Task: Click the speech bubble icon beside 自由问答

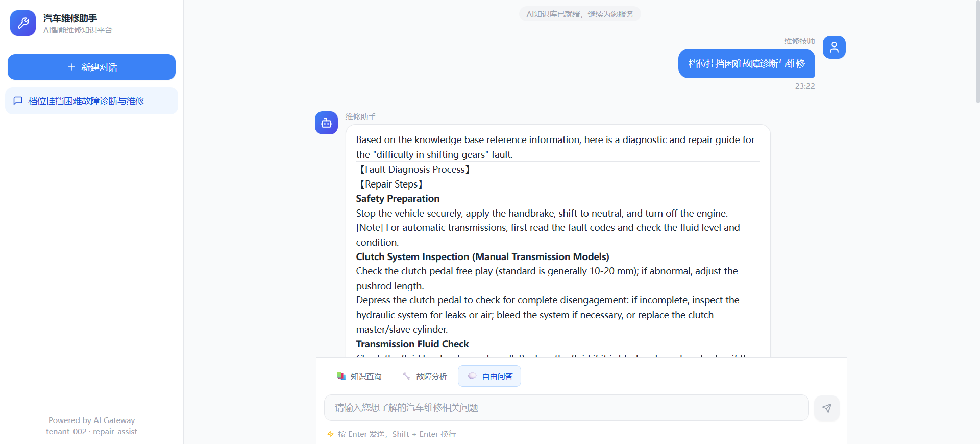Action: coord(472,376)
